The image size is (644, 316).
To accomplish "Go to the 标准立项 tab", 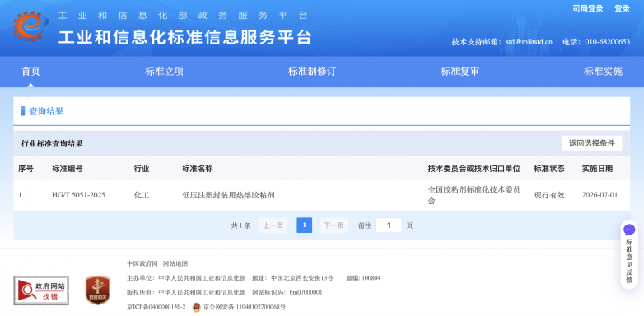I will [x=164, y=72].
